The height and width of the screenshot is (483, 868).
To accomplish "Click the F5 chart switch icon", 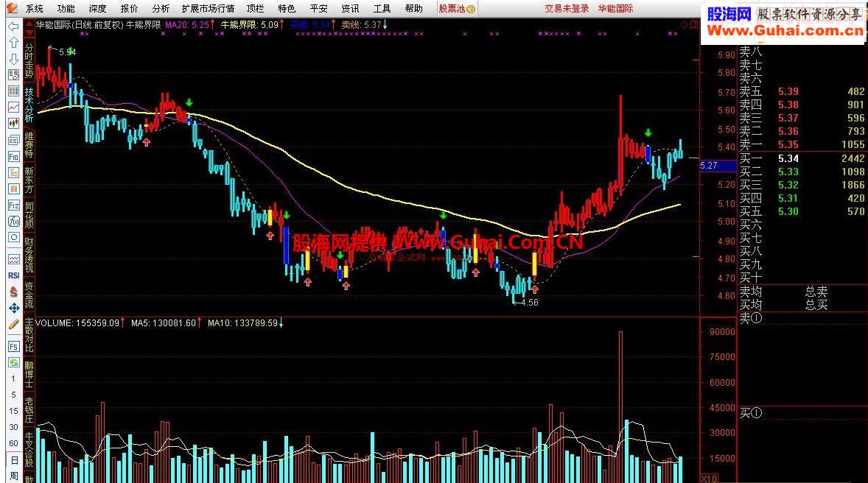I will pos(13,346).
